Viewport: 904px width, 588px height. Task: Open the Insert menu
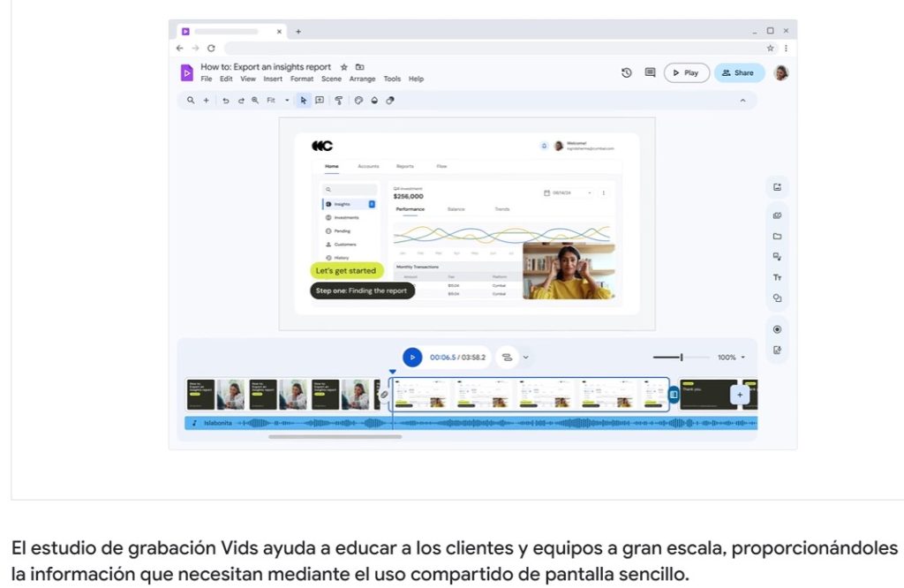coord(273,79)
